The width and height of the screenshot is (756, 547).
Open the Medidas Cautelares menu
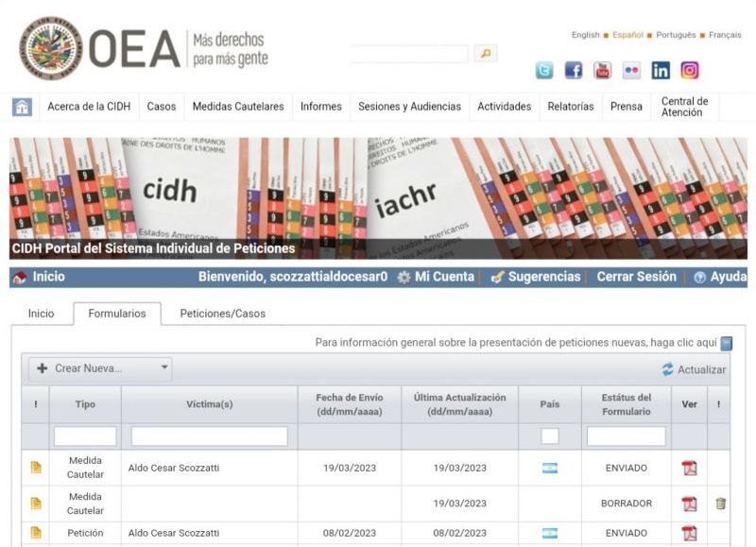pos(238,107)
